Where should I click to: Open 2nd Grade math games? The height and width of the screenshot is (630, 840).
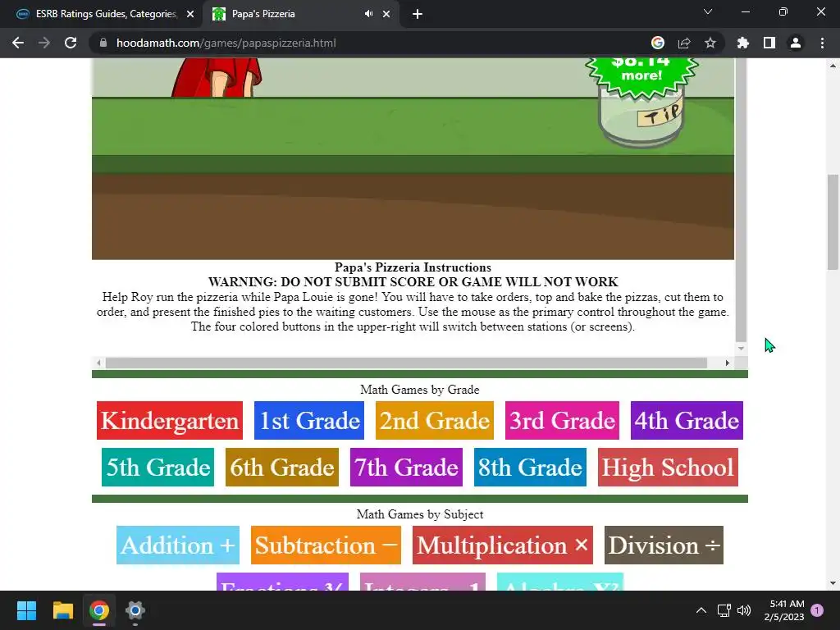tap(435, 421)
